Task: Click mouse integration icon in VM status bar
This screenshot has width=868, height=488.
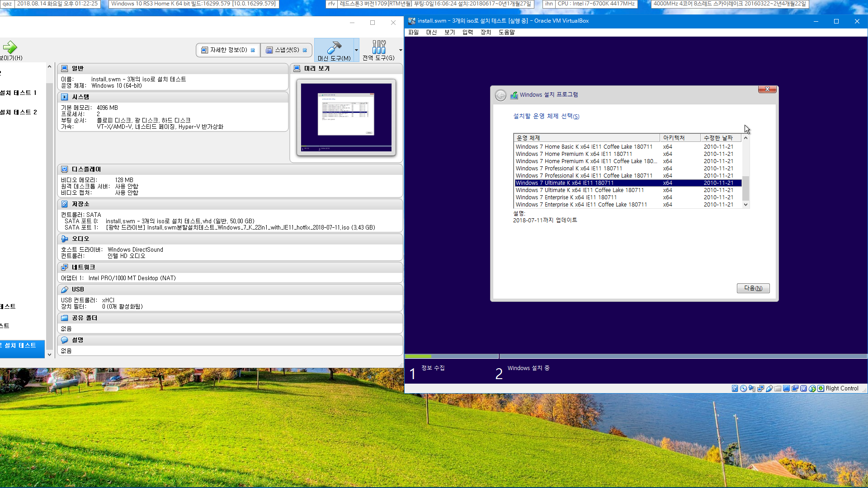Action: 812,389
